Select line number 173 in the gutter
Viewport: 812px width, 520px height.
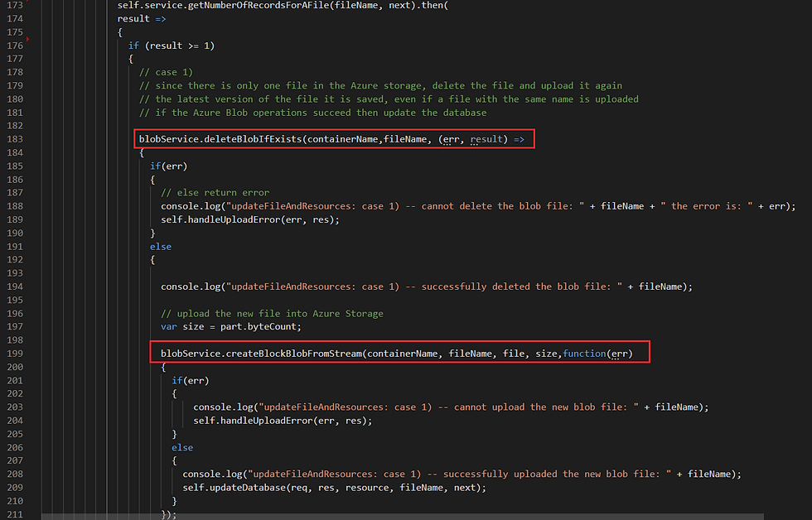point(15,5)
